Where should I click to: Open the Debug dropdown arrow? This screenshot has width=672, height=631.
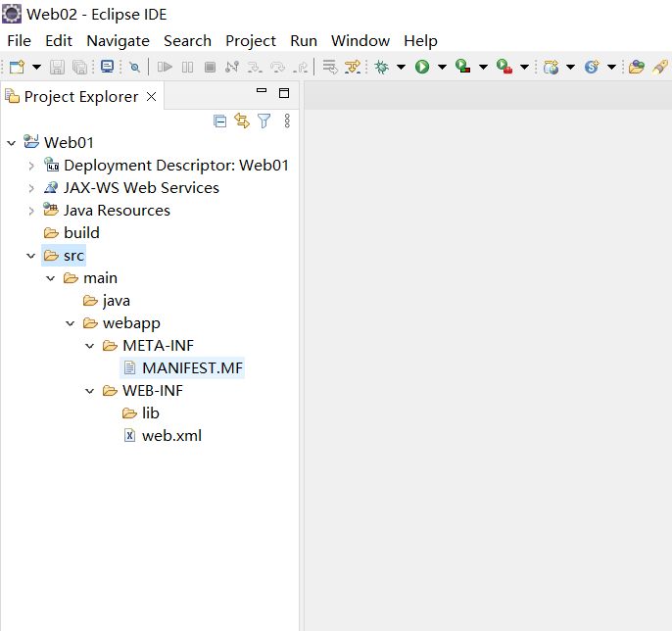402,67
